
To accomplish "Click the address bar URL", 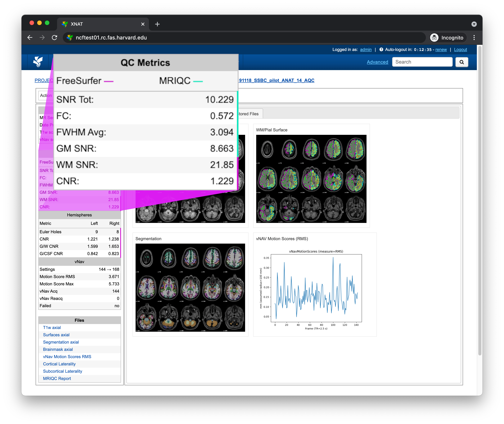I will click(111, 38).
